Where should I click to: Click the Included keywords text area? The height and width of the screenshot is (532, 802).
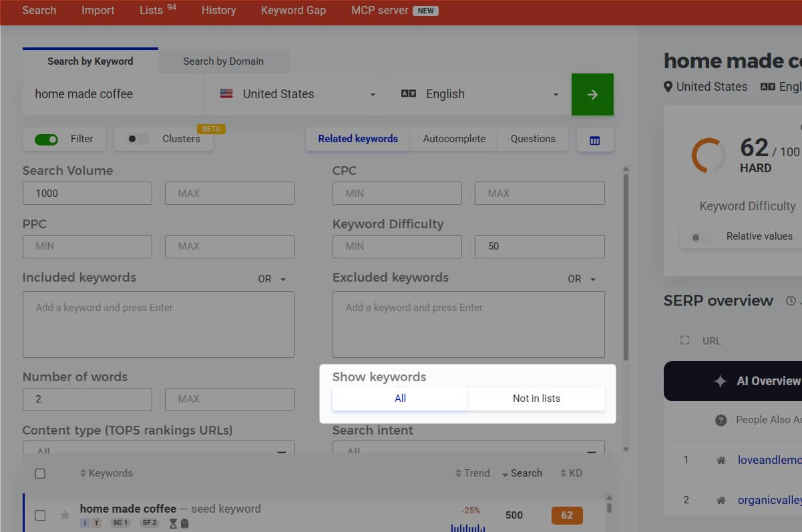pos(158,324)
